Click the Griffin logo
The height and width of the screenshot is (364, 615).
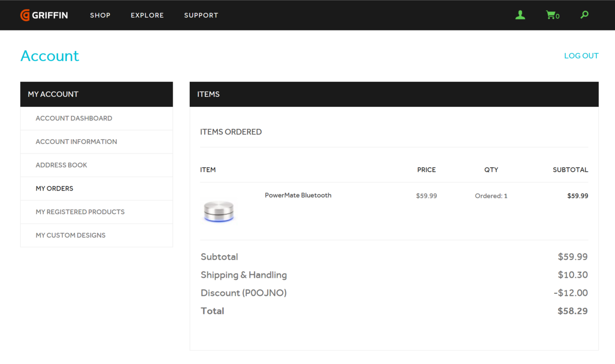pos(44,15)
